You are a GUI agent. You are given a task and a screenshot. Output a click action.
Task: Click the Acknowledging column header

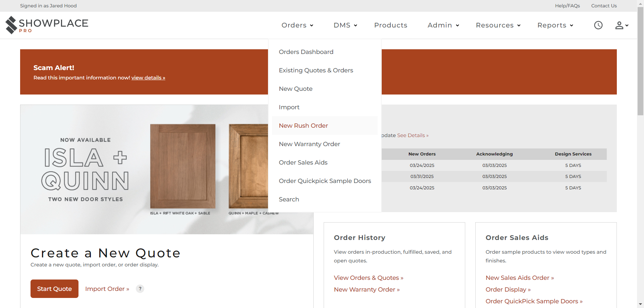[494, 154]
